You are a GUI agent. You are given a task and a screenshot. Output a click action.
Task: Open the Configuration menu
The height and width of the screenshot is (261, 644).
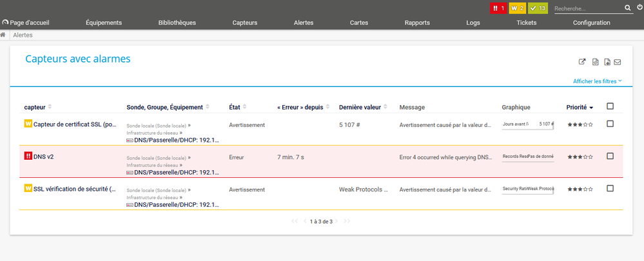coord(591,23)
